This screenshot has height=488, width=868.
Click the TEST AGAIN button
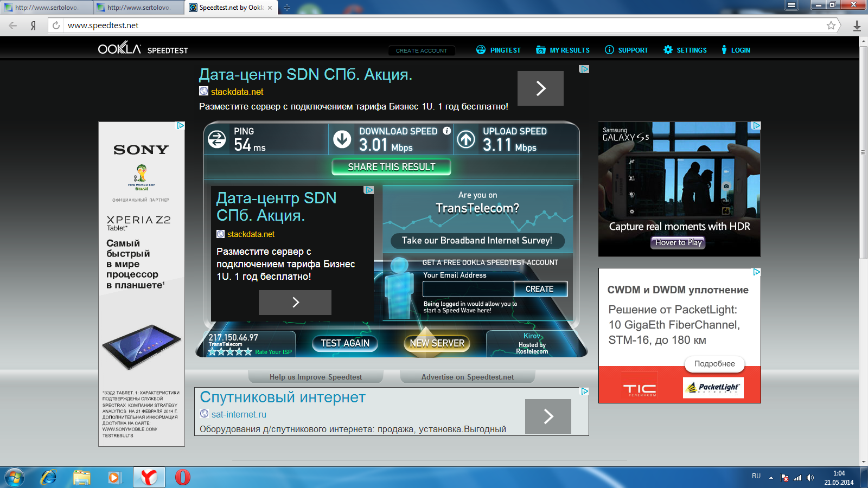pyautogui.click(x=345, y=343)
